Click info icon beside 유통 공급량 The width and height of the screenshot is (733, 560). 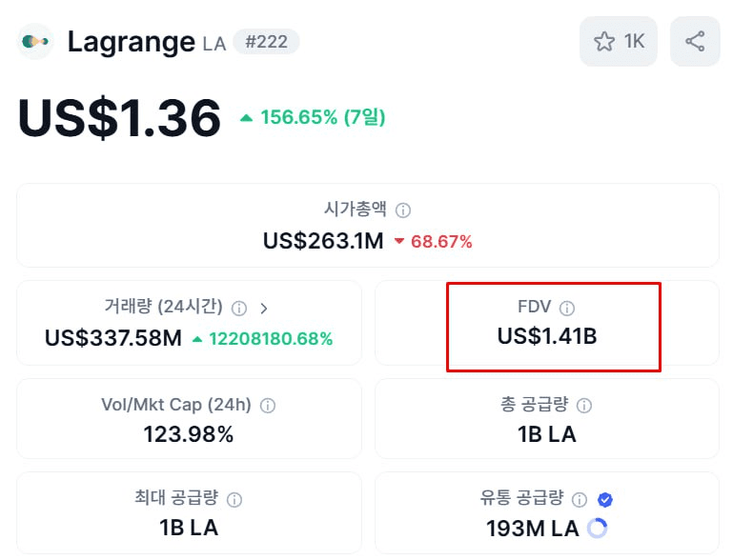[x=580, y=500]
